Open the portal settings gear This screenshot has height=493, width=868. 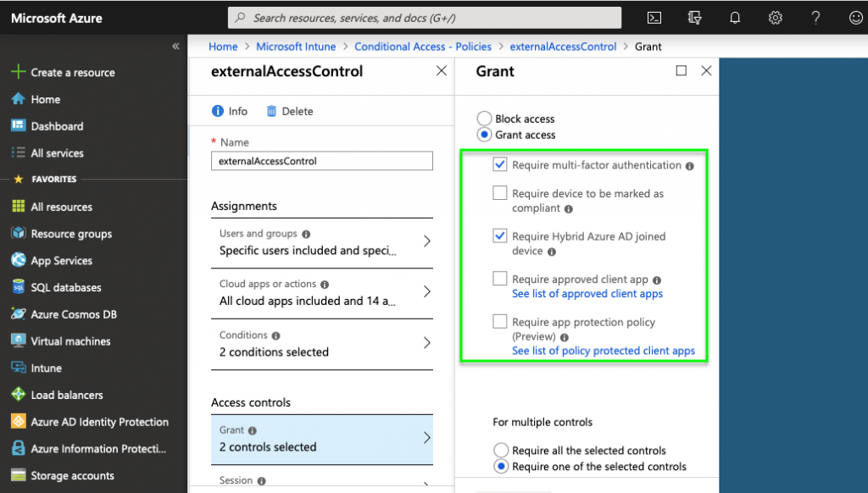[775, 18]
